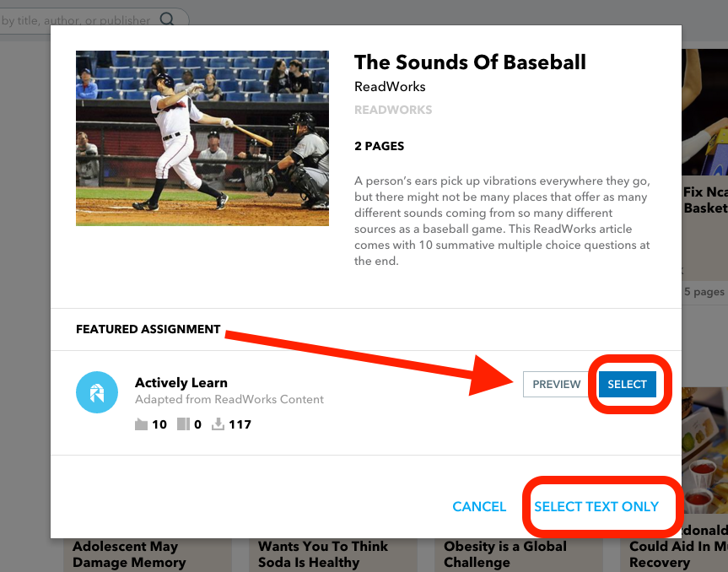Click the Actively Learn logo icon
The height and width of the screenshot is (572, 728).
[97, 392]
